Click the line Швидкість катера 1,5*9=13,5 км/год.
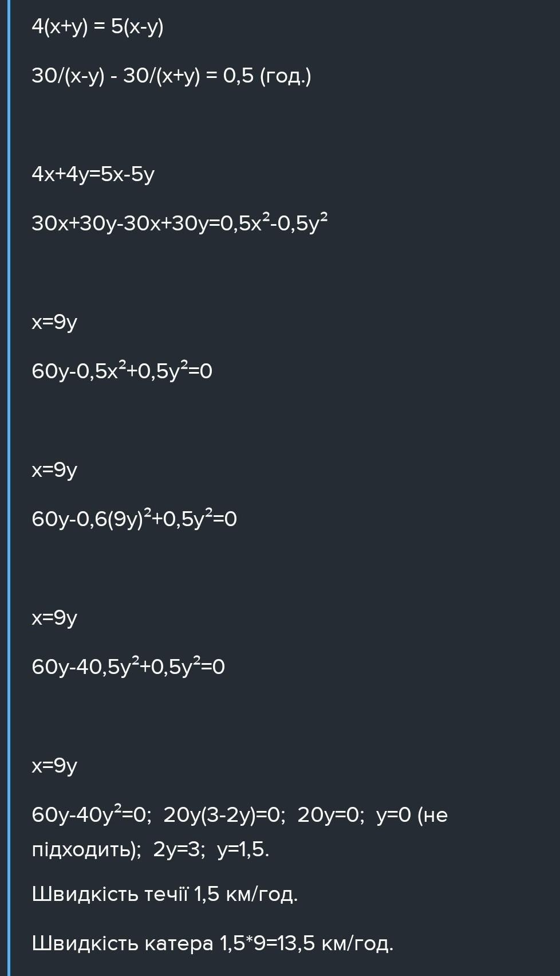Viewport: 560px width, 976px height. click(212, 943)
